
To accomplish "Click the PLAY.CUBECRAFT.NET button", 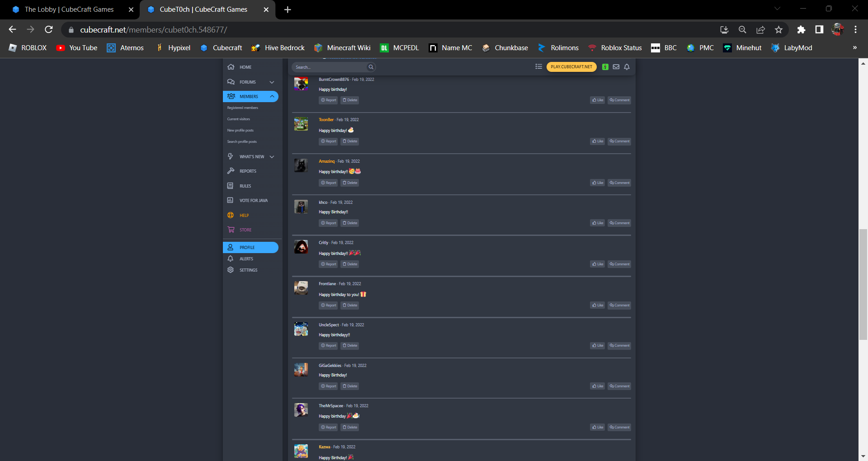I will [x=571, y=67].
